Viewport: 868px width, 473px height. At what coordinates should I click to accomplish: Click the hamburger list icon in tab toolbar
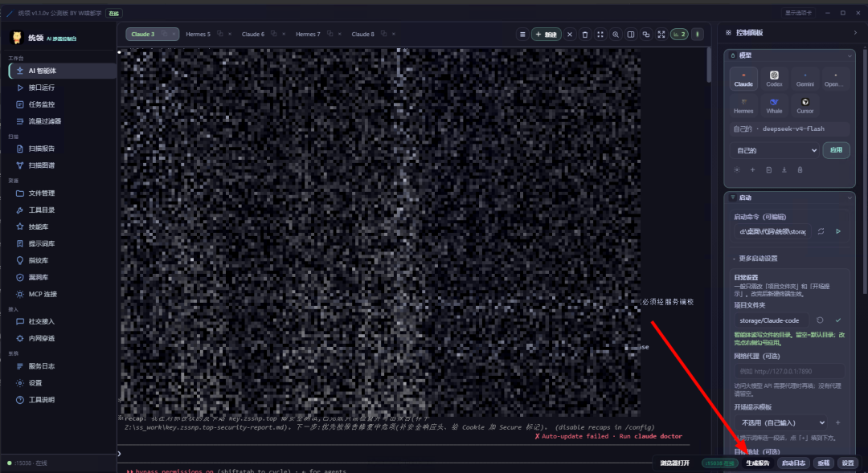[522, 35]
